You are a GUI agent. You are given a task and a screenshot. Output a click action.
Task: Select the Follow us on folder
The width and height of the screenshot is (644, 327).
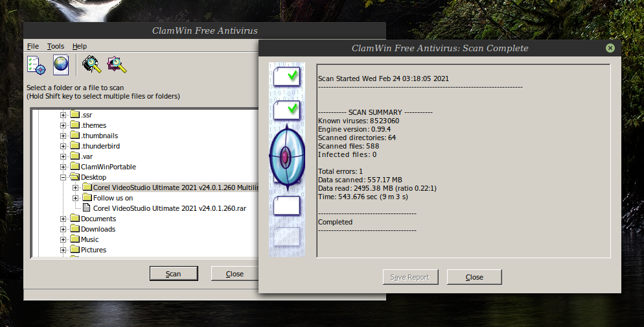[x=113, y=199]
